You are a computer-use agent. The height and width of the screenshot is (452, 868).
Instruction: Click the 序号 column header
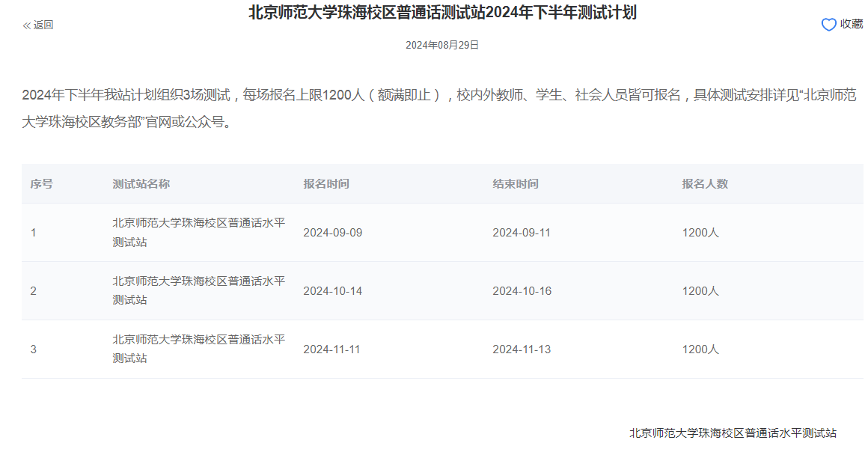(41, 184)
